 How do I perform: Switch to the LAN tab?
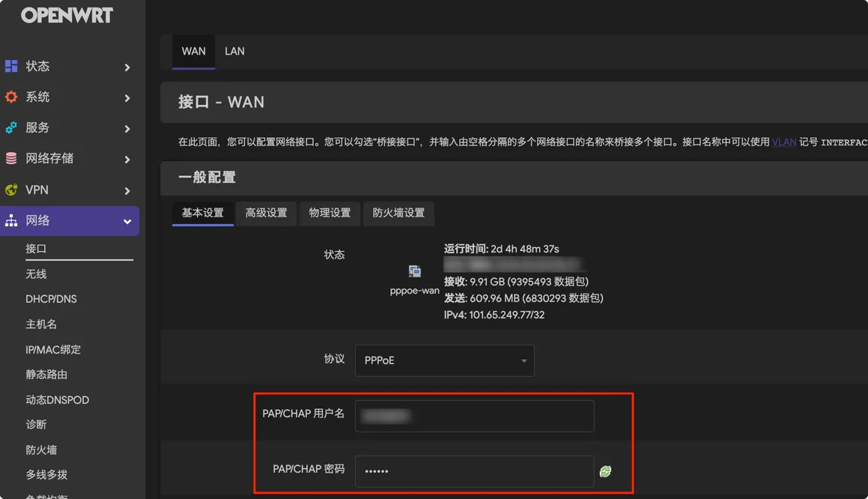(x=234, y=51)
